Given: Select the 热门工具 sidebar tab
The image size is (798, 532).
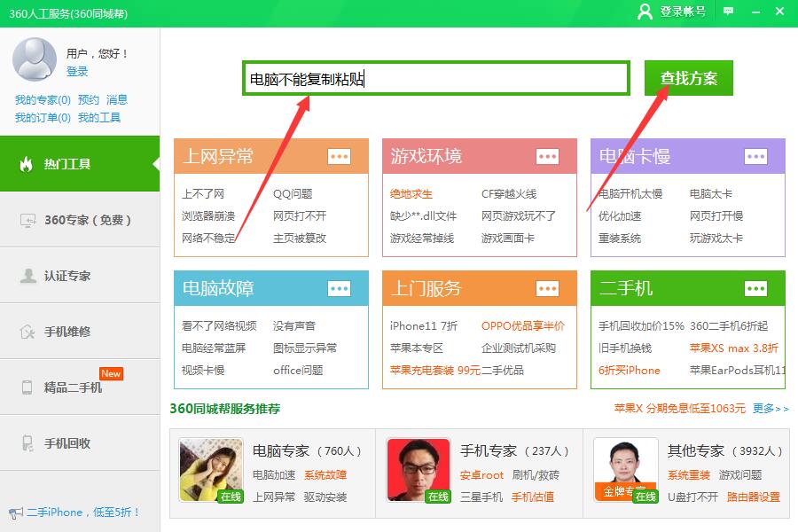Looking at the screenshot, I should (80, 164).
